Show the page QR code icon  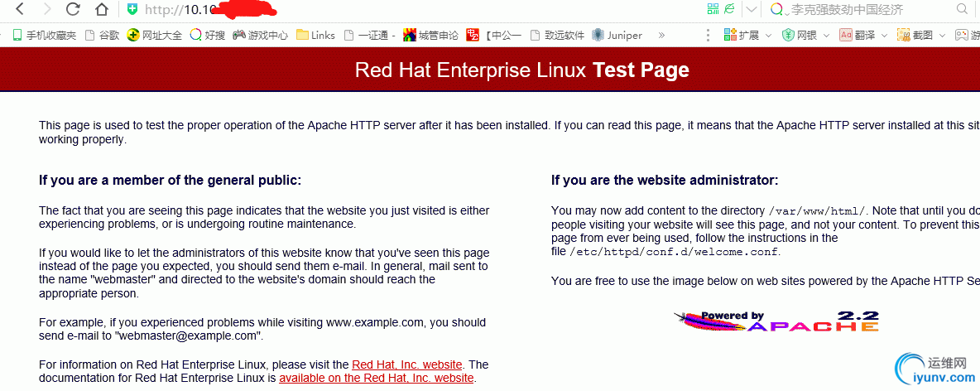coord(713,9)
